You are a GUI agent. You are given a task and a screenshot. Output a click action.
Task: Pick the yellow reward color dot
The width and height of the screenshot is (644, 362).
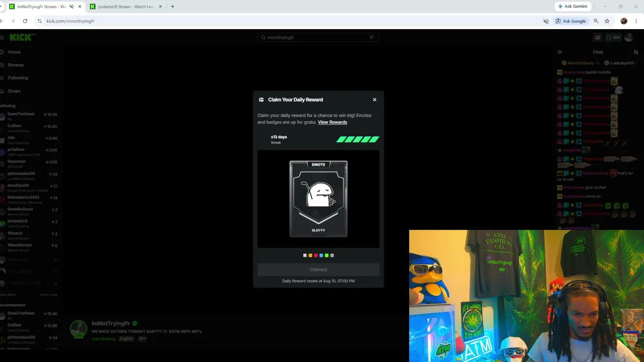(310, 255)
